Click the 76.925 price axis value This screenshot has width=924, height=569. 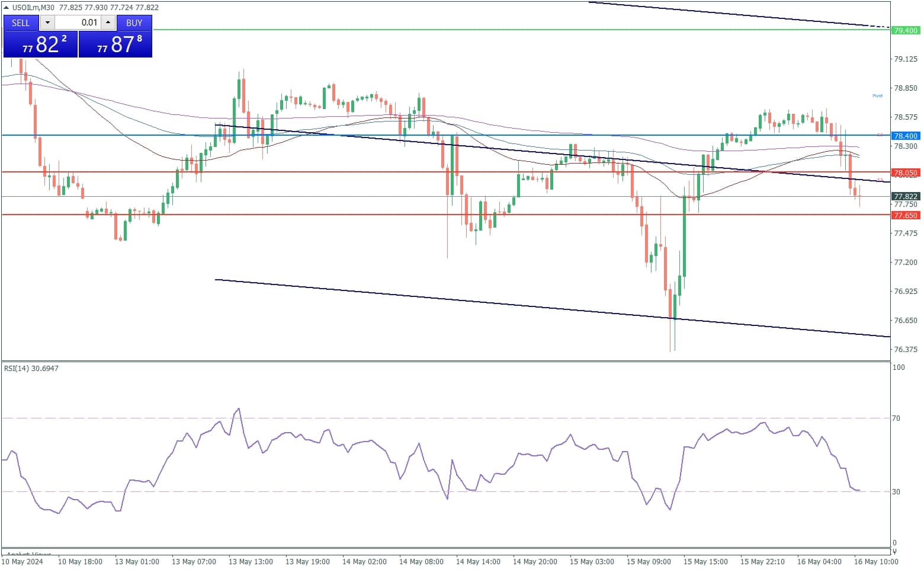[x=906, y=292]
